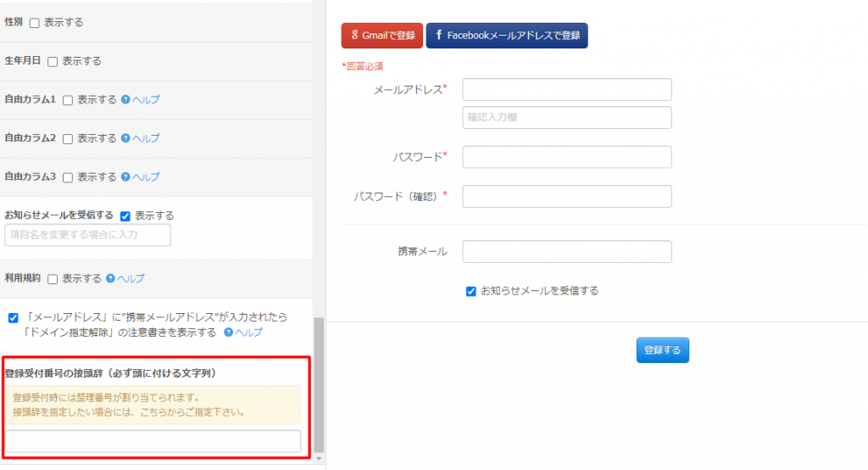Click the help icon beside 自由カラム2
868x470 pixels.
click(125, 138)
